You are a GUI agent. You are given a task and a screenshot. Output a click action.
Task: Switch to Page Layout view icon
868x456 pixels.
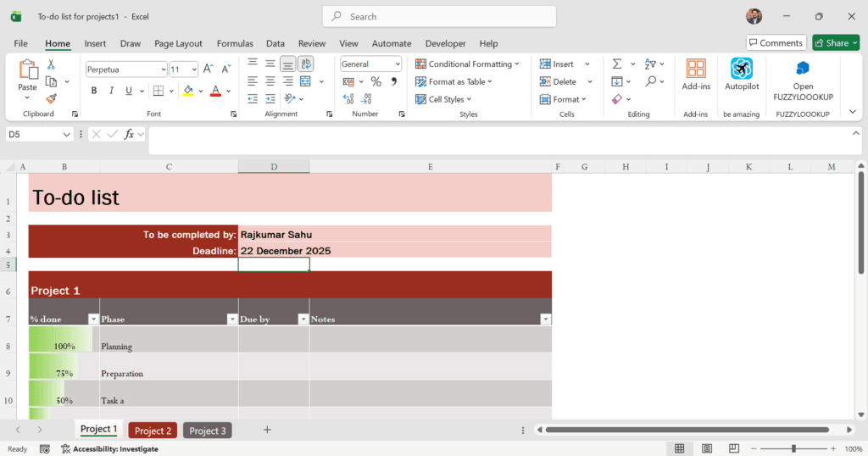pyautogui.click(x=707, y=448)
